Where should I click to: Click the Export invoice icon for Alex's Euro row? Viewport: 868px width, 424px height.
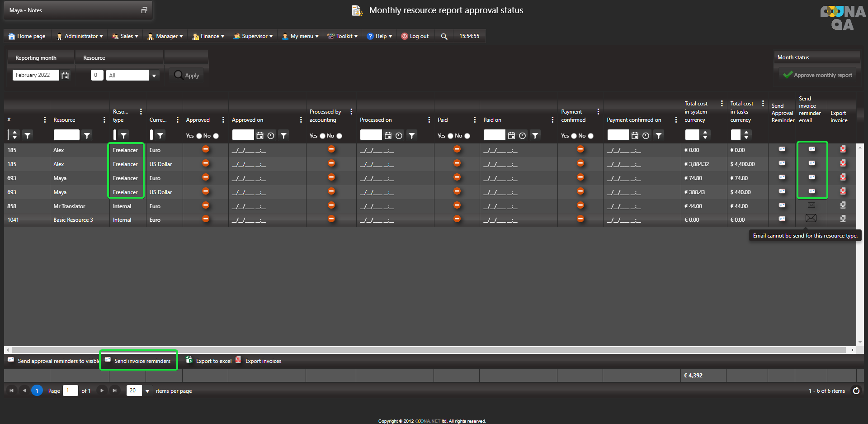843,149
